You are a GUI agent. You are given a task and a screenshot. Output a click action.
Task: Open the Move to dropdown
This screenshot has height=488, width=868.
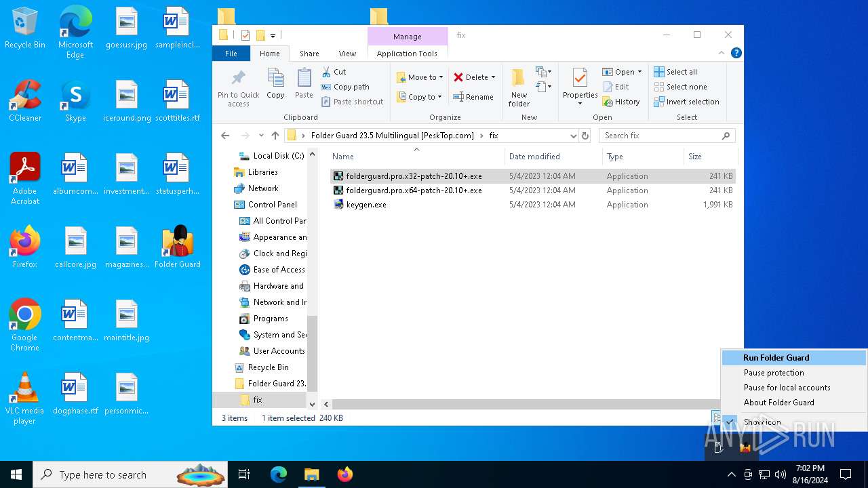(x=420, y=77)
